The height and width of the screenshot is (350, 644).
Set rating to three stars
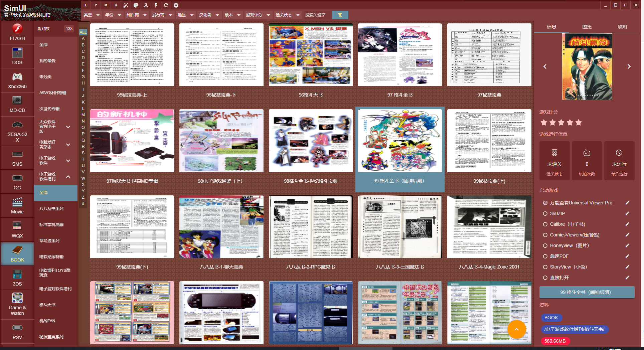tap(561, 123)
